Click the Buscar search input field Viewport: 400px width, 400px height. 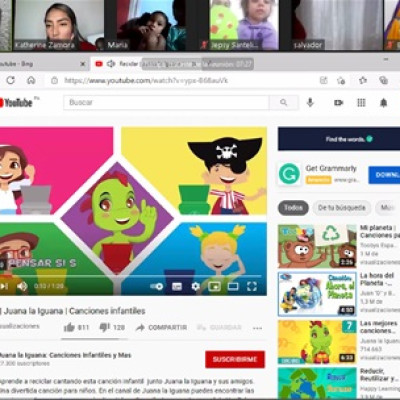[x=166, y=103]
